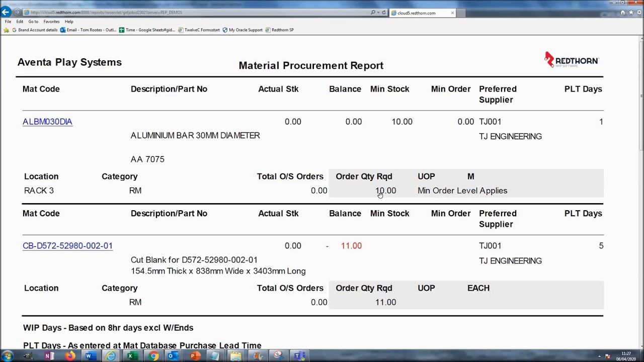Open the Favorites menu

(x=51, y=22)
